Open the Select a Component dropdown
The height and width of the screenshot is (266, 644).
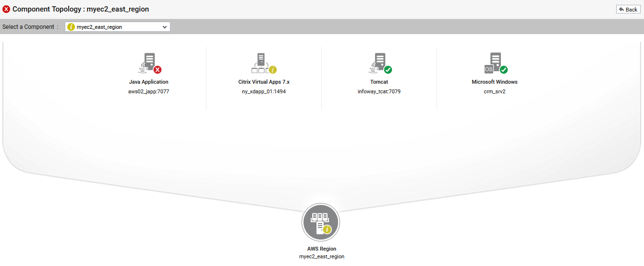(118, 27)
